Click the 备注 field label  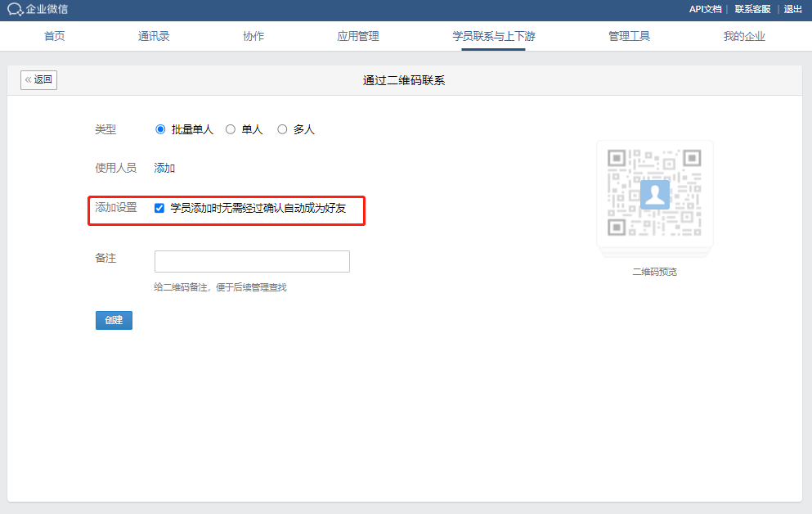click(105, 258)
